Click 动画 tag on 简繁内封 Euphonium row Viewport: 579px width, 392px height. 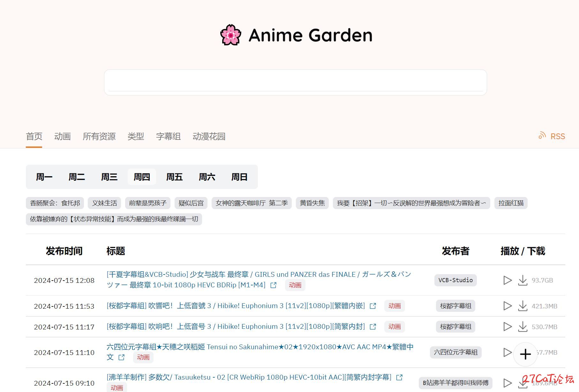tap(395, 327)
